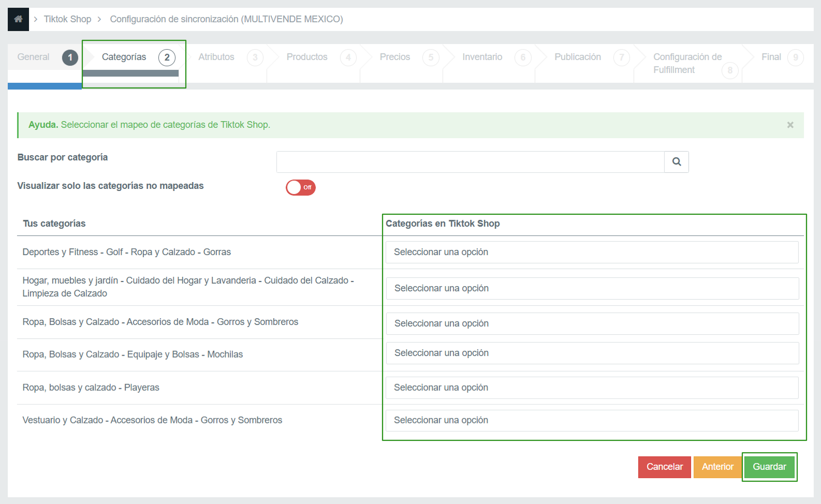Click the home icon in breadcrumb

click(x=18, y=19)
